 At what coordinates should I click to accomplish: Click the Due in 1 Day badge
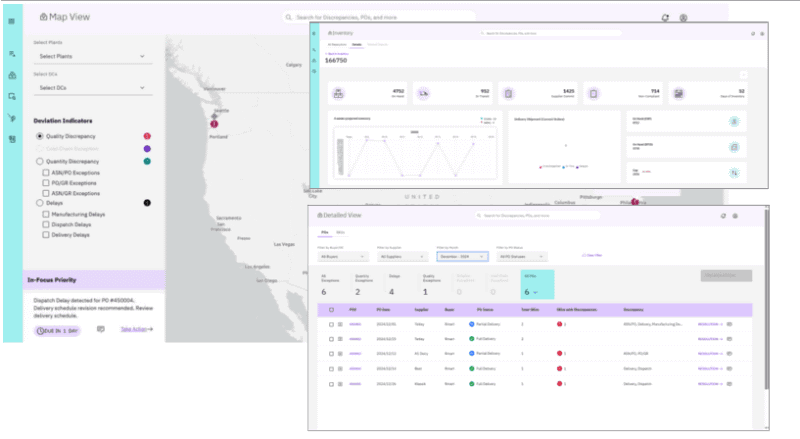tap(58, 331)
